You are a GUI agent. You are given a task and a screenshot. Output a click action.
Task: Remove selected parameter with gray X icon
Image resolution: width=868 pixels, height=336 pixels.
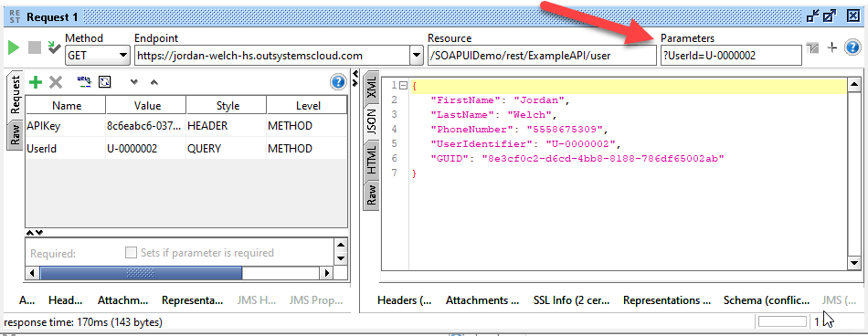(x=56, y=82)
